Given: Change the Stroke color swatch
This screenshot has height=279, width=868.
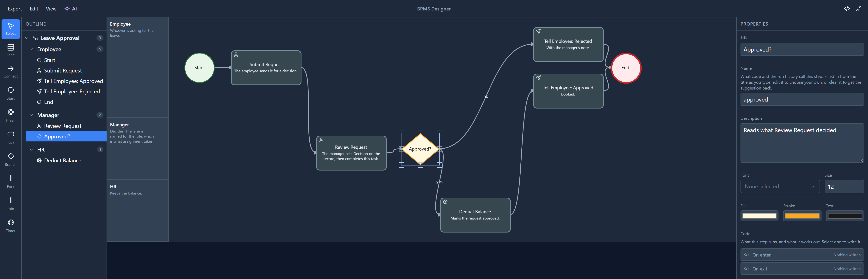Looking at the screenshot, I should (802, 216).
